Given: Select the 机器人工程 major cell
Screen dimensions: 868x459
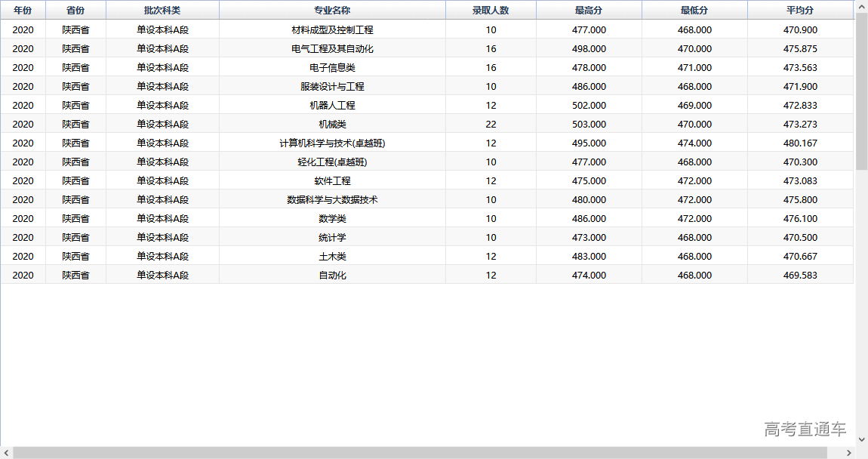Looking at the screenshot, I should 332,106.
